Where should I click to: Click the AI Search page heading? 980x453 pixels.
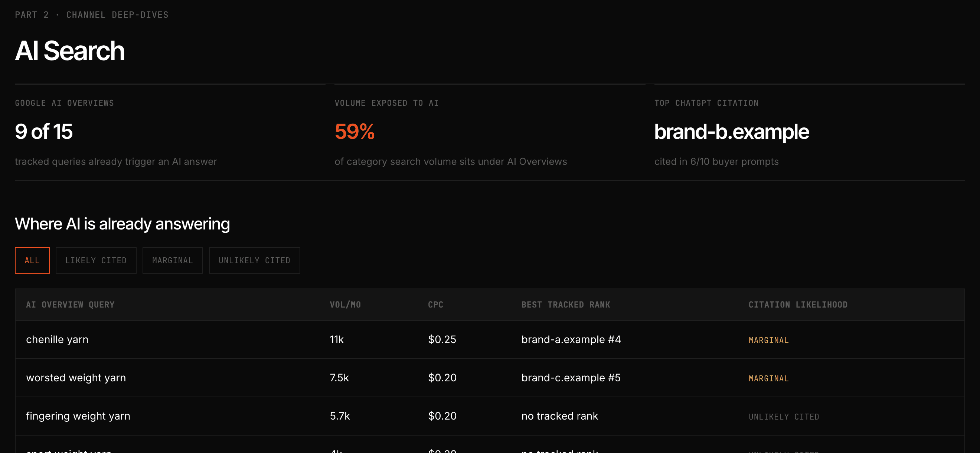coord(70,50)
